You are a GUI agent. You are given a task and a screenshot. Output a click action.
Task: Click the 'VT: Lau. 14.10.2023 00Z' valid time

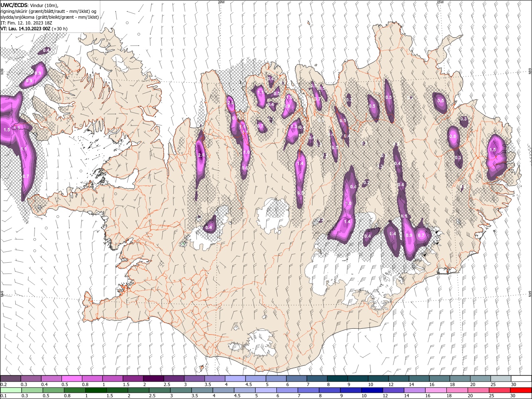[25, 29]
